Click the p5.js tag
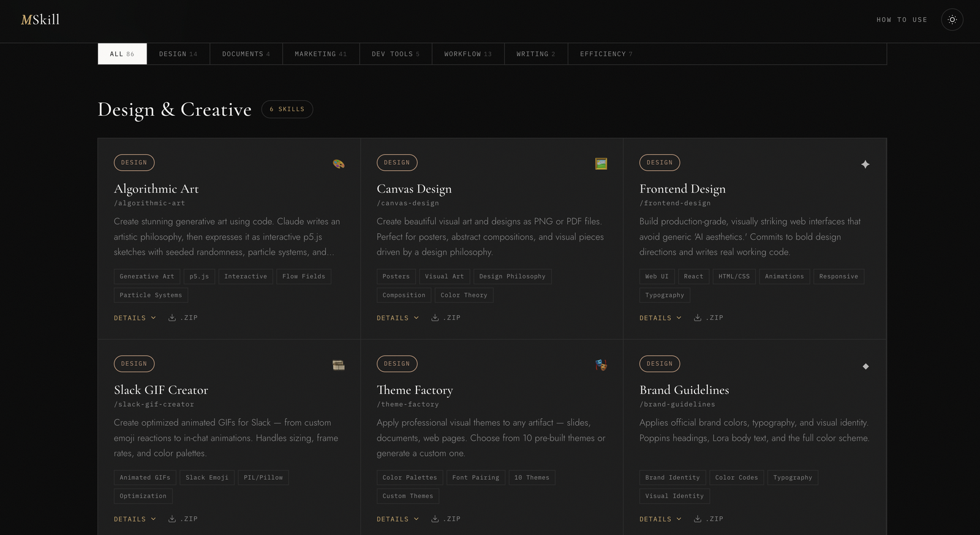 click(199, 276)
